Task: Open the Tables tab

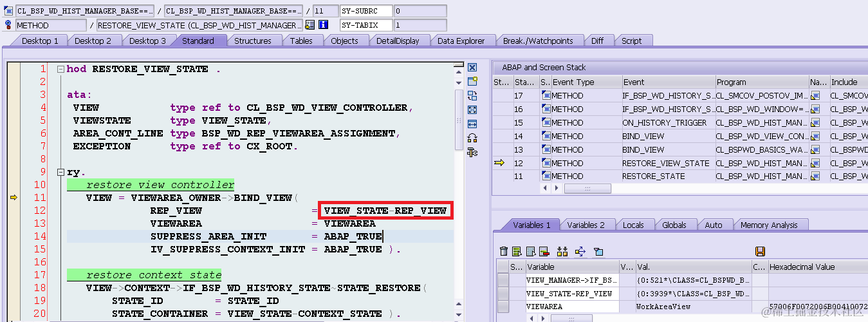Action: (x=301, y=41)
